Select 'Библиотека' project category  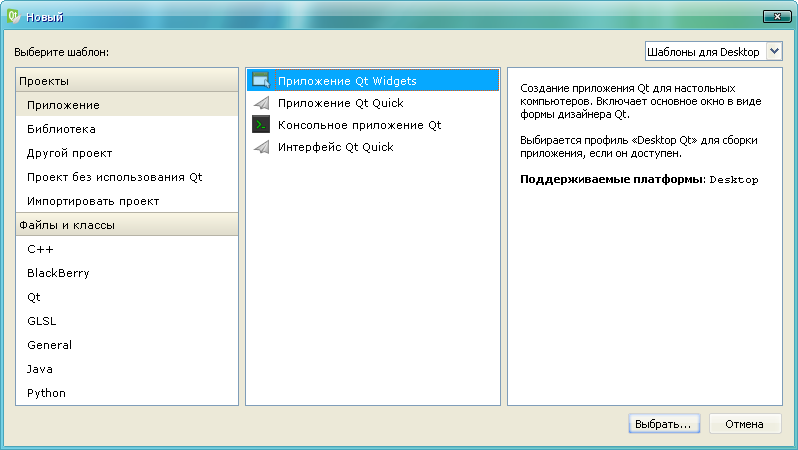[x=127, y=129]
